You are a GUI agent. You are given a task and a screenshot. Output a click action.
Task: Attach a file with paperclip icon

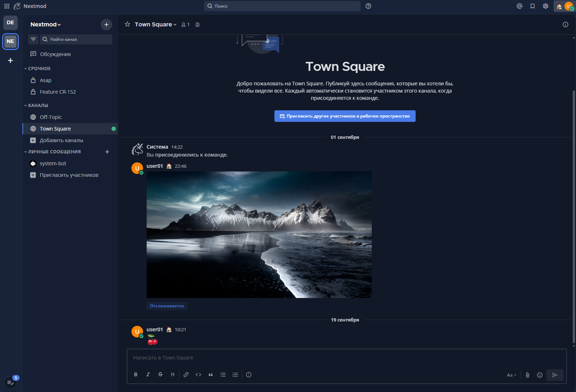click(527, 375)
